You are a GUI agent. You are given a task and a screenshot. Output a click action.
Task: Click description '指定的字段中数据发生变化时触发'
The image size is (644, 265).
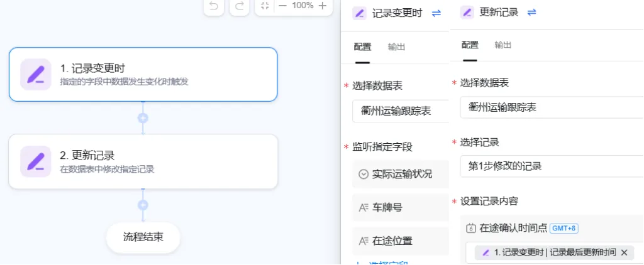coord(124,82)
